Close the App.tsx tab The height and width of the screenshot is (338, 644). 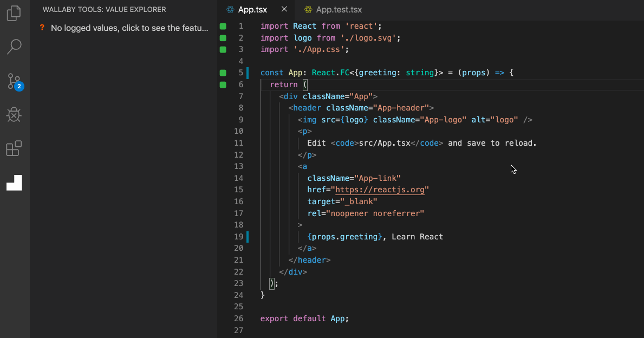coord(284,9)
